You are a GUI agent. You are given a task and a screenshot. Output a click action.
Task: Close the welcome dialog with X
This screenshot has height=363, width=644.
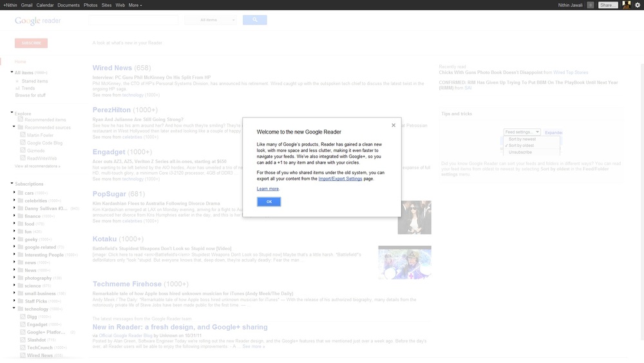(x=393, y=126)
